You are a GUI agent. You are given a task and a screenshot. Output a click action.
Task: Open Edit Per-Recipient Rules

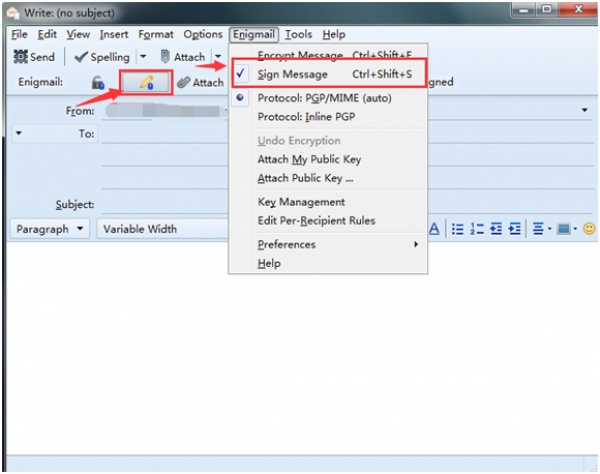coord(328,220)
